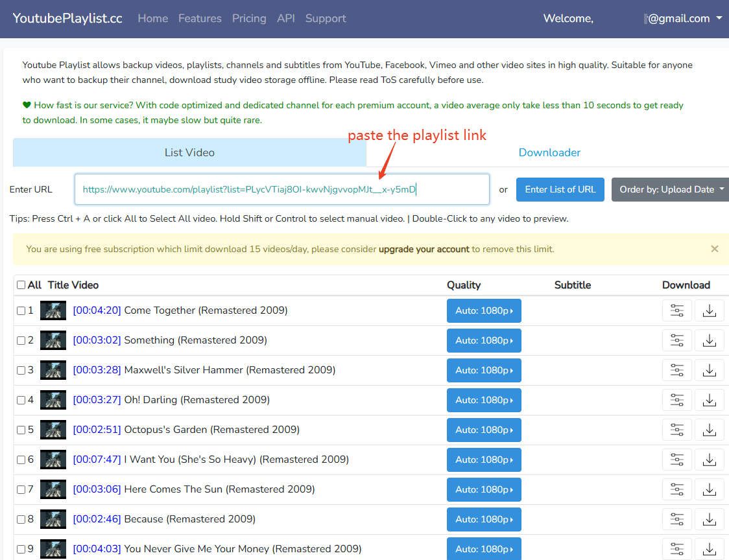Screen dimensions: 729x560
Task: Open Auto: 1080p quality menu for Something
Action: pos(484,340)
